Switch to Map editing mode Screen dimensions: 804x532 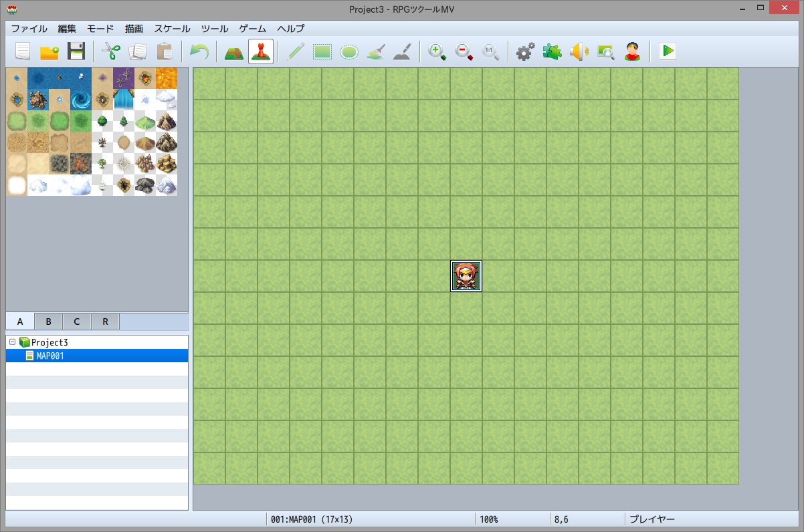pos(233,51)
